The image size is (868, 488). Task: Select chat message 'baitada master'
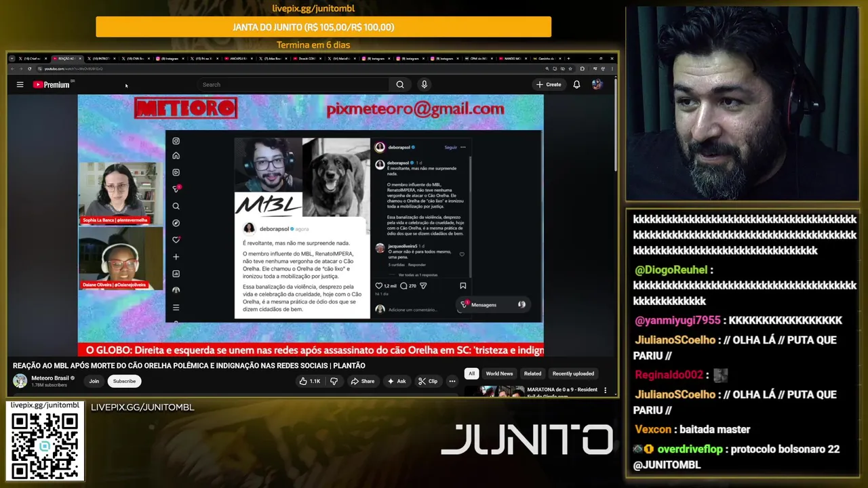click(715, 430)
